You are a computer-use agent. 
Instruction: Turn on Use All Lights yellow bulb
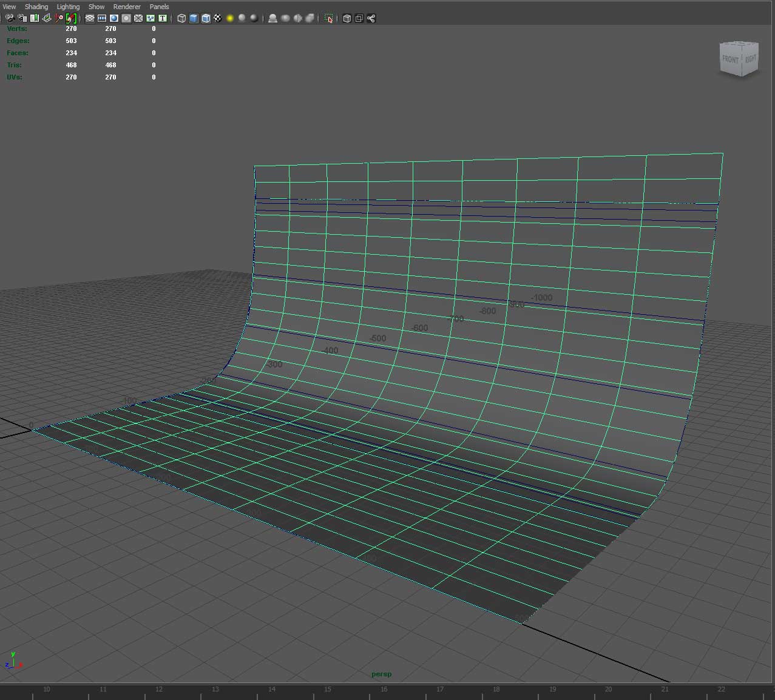click(230, 18)
